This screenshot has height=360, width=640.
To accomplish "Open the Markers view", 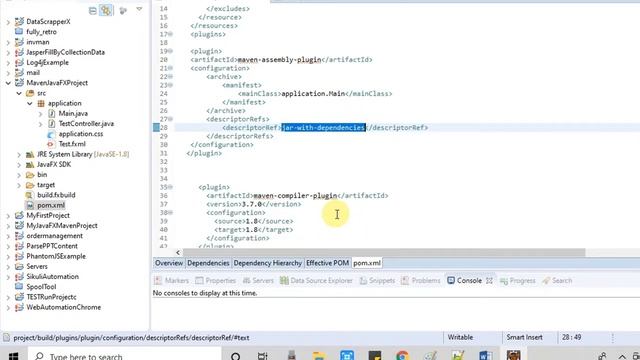I will 172,281.
